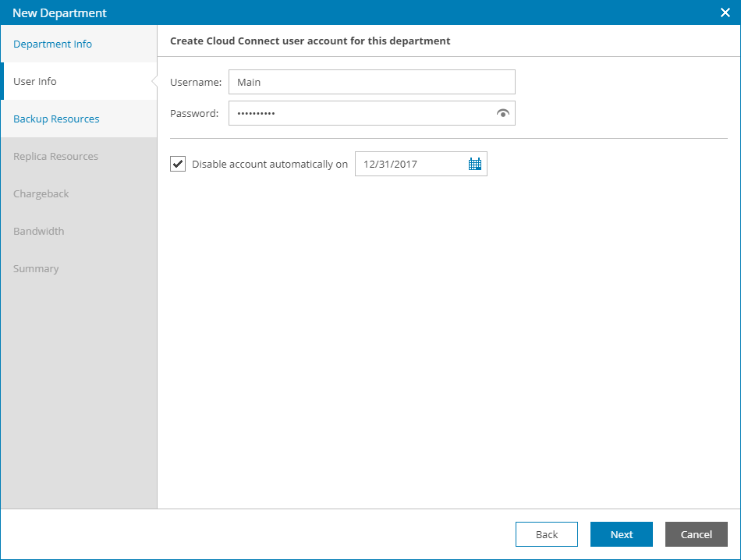Viewport: 741px width, 560px height.
Task: Click the "Create Cloud Connect user account" heading
Action: click(310, 41)
